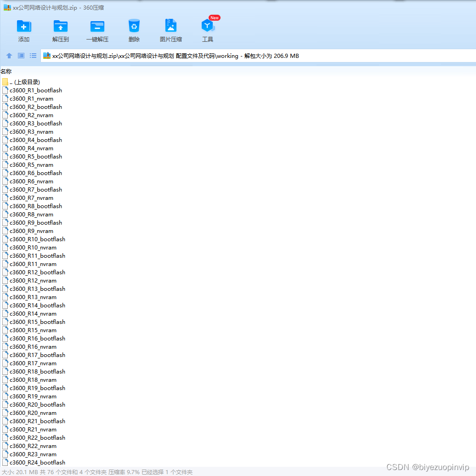
Task: Select file c3600_R20_bootflash
Action: [34, 405]
